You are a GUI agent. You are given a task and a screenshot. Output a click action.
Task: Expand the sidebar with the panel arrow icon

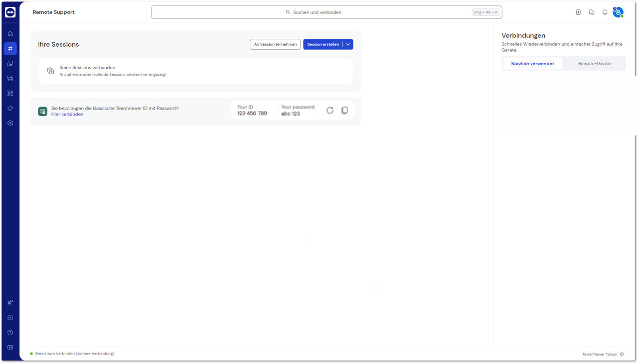click(x=10, y=347)
